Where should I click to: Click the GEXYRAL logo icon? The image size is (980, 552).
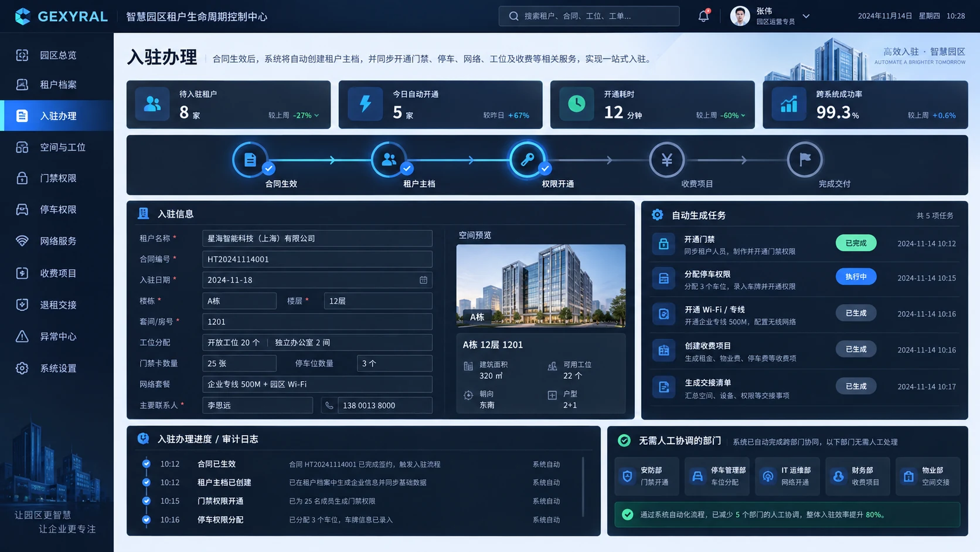pyautogui.click(x=23, y=16)
